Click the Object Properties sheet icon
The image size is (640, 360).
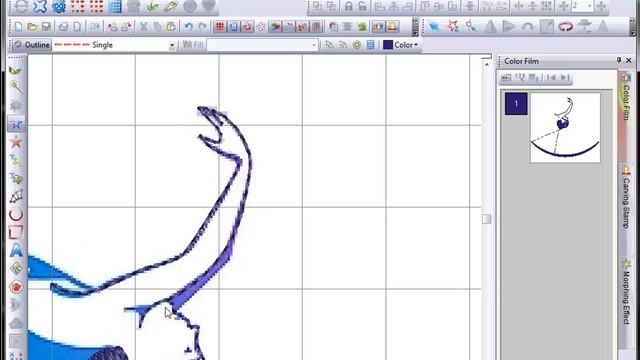click(370, 45)
